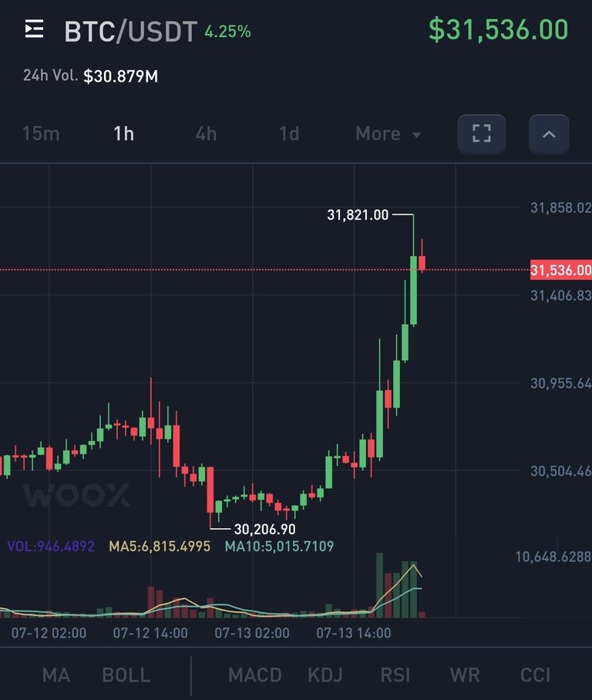Enable the RSI indicator
This screenshot has width=592, height=700.
tap(395, 675)
